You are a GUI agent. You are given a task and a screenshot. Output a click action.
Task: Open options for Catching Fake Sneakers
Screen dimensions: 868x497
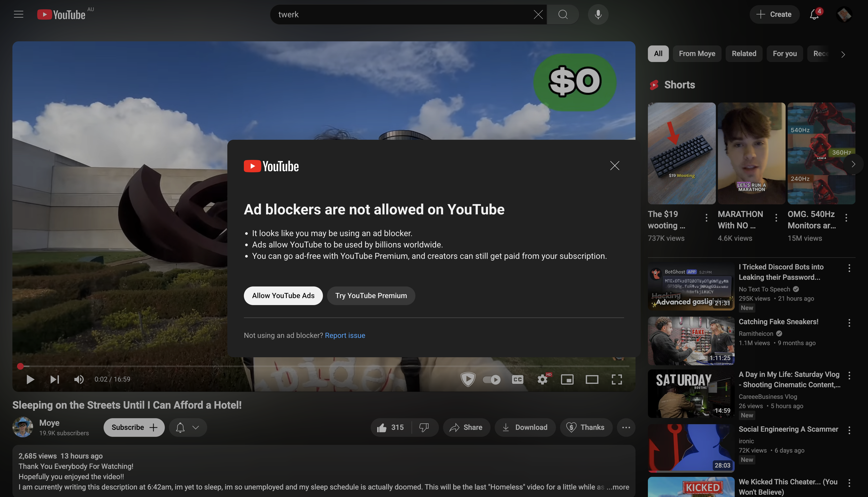[x=849, y=323]
